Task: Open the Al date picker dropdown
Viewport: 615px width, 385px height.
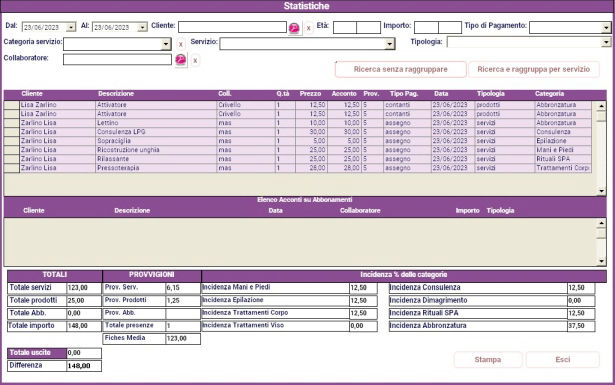Action: tap(142, 27)
